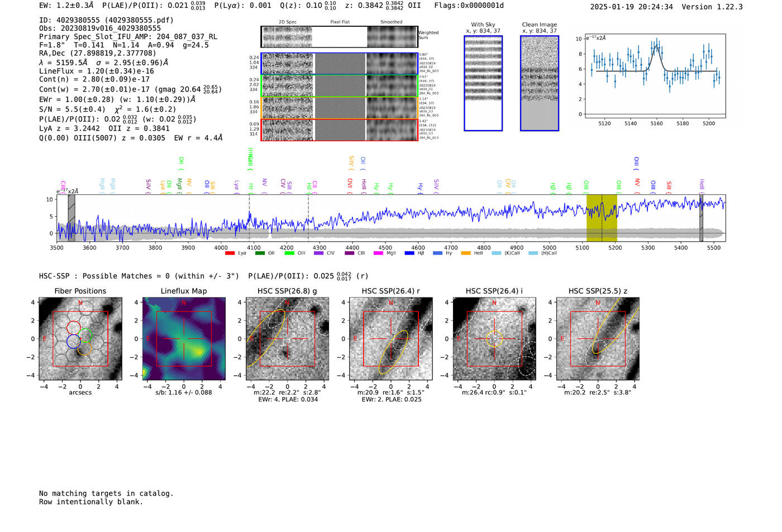Click the m:22.2 re:2.2" caption under g image
The image size is (782, 532).
coord(287,392)
